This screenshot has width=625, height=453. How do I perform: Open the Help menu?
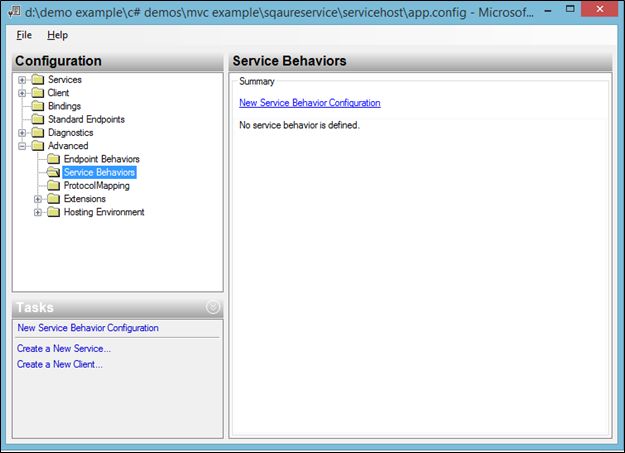(x=57, y=35)
